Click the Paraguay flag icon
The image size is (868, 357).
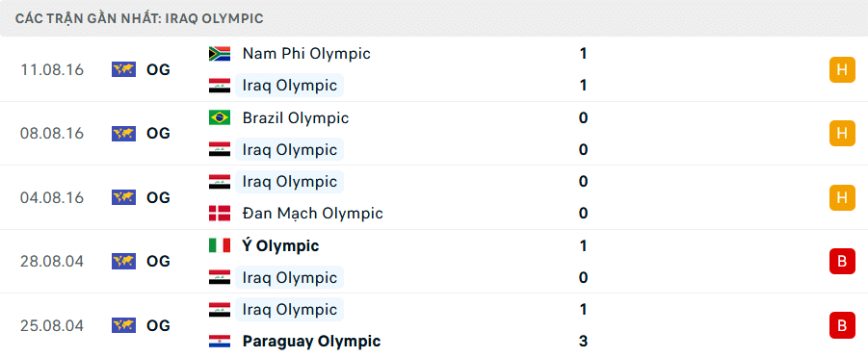coord(220,341)
